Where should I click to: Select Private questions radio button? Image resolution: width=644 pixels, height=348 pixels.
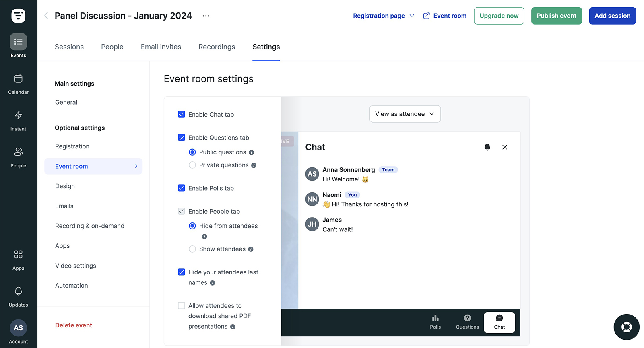click(192, 165)
